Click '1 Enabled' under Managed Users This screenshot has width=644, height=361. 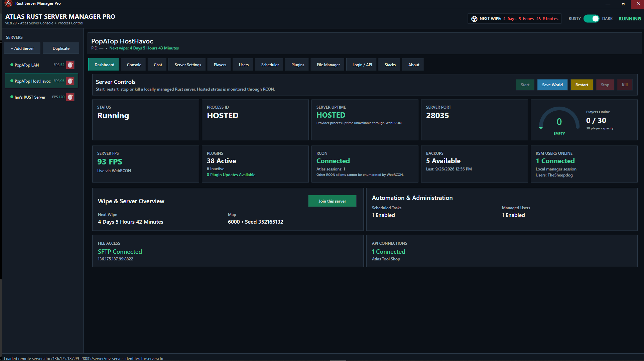(x=513, y=215)
